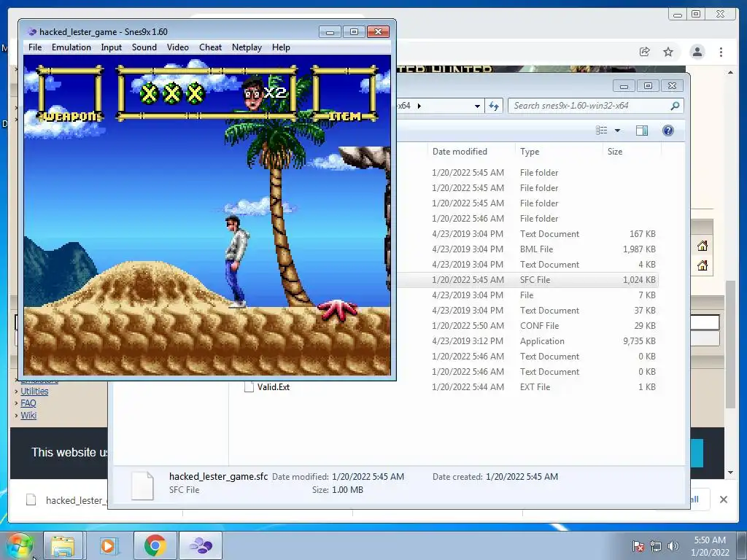The height and width of the screenshot is (560, 747).
Task: Open the Wiki link on the webpage
Action: click(x=28, y=415)
